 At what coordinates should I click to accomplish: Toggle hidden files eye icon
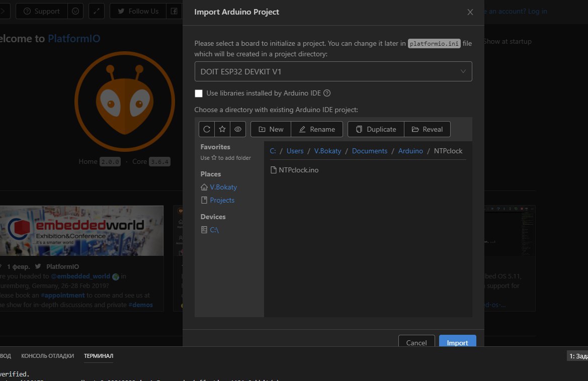(238, 129)
